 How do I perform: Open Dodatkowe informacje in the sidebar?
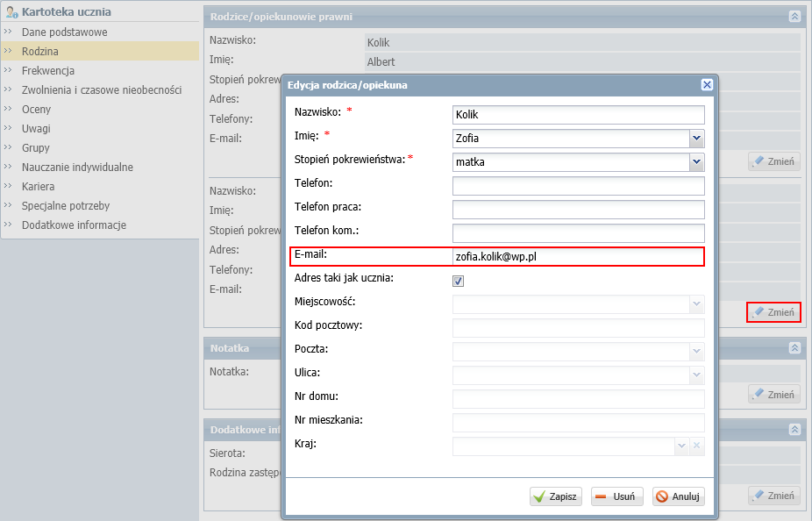[74, 225]
